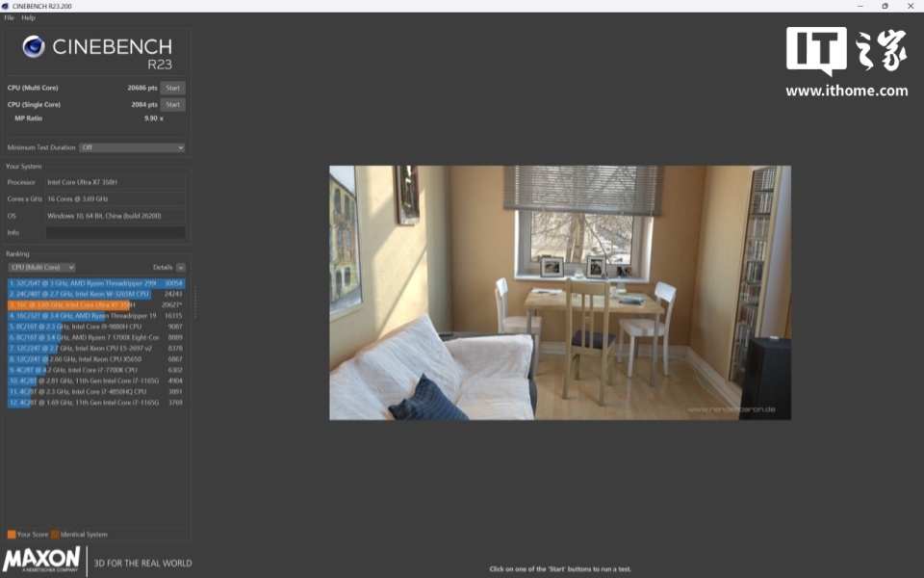Click the MAXON logo at bottom
This screenshot has height=578, width=924.
41,559
